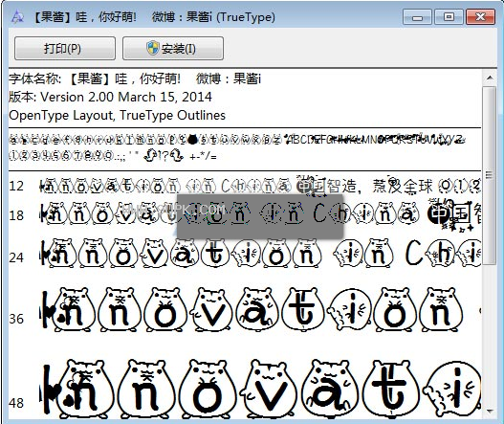Viewport: 504px width, 424px height.
Task: Click the 'OpenType Layout, TrueType Outlines' text
Action: [x=118, y=115]
